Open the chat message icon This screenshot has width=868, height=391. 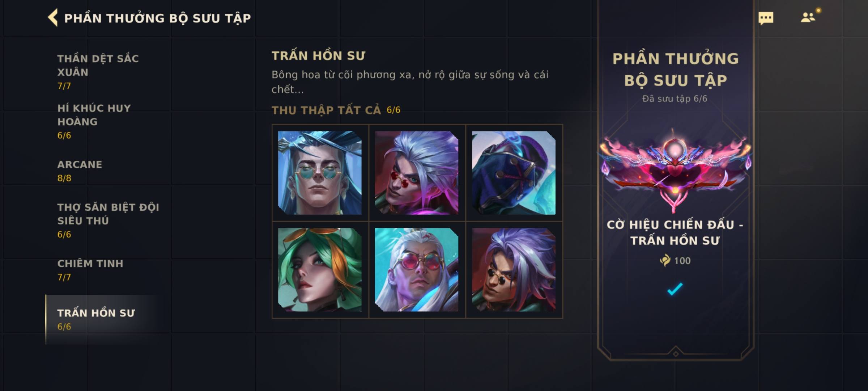pos(766,18)
